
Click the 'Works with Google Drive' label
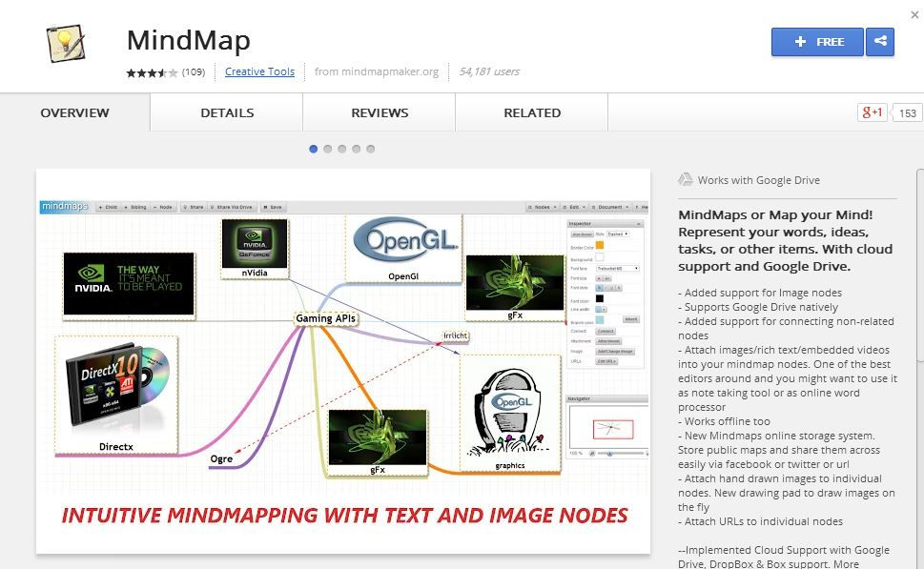point(758,180)
